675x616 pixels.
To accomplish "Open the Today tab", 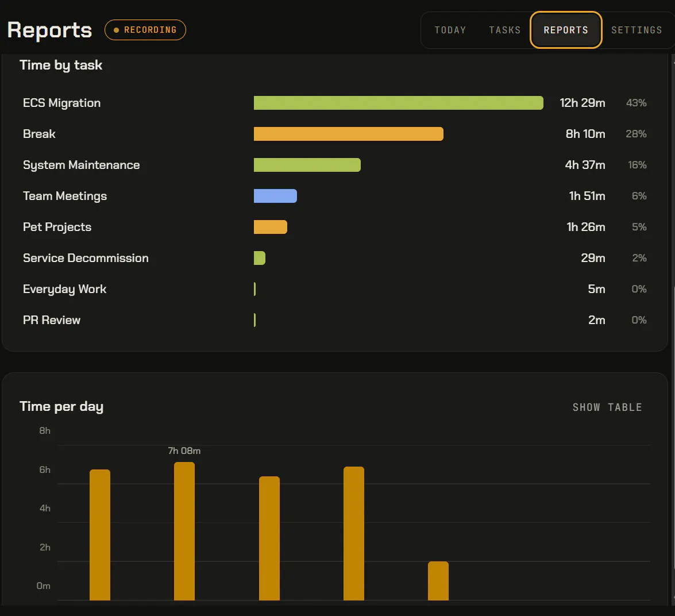I will [x=450, y=30].
